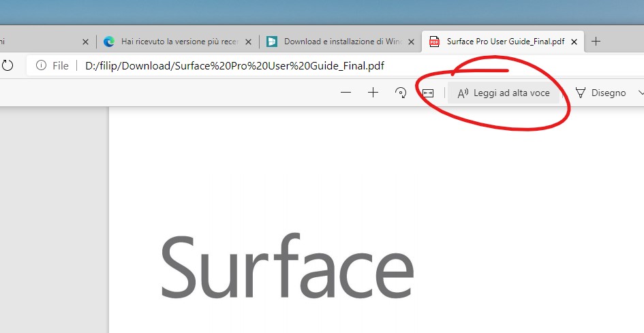Click the Edge favicon on Hai ricevuto tab
644x333 pixels.
109,42
